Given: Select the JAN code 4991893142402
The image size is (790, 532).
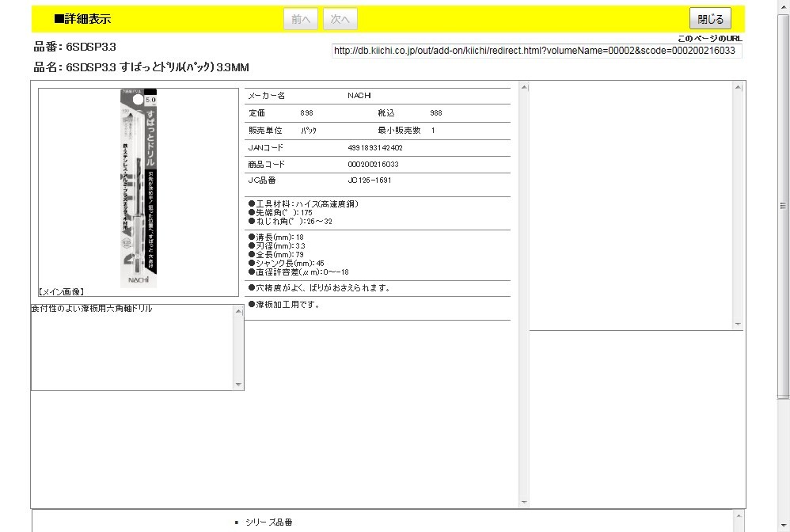Looking at the screenshot, I should point(375,148).
